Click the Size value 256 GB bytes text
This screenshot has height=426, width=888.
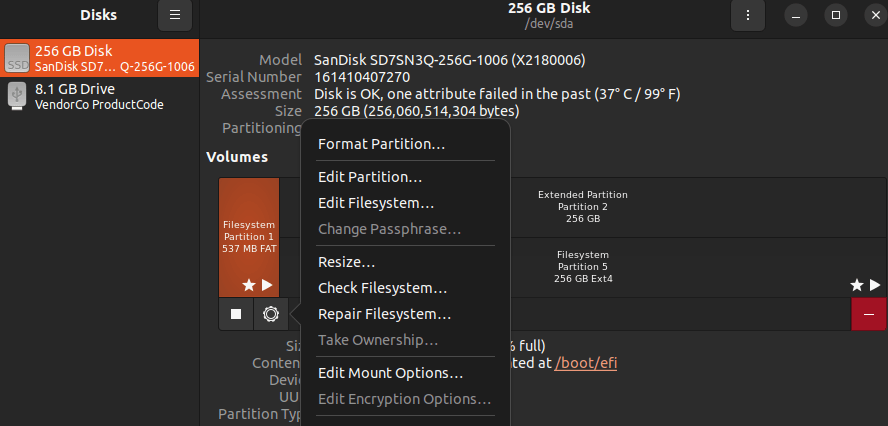416,111
